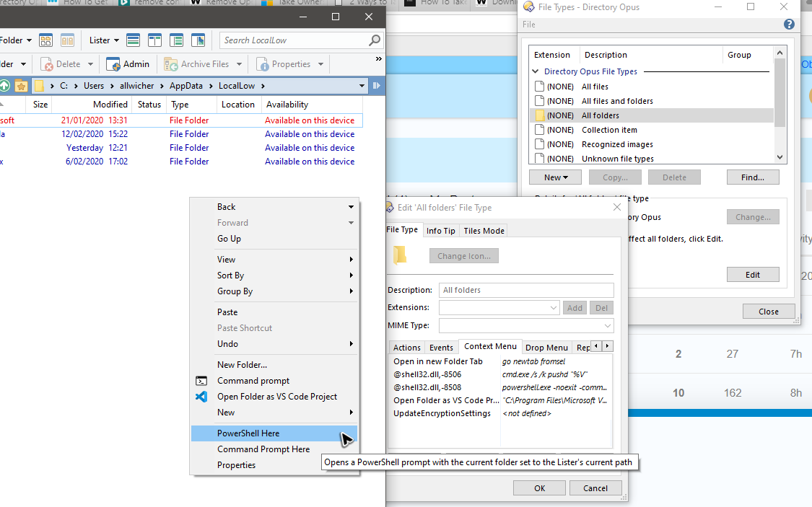This screenshot has width=812, height=507.
Task: Click the Admin mode toolbar button
Action: (127, 64)
